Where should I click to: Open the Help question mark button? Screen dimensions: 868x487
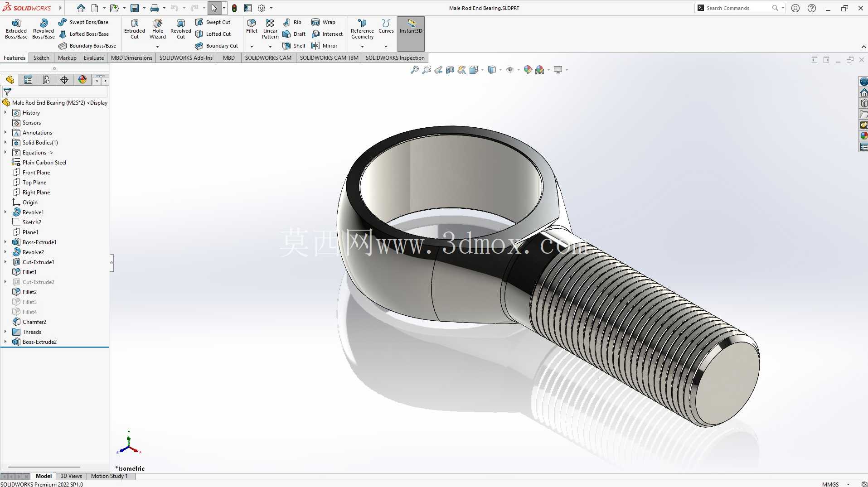pos(812,8)
